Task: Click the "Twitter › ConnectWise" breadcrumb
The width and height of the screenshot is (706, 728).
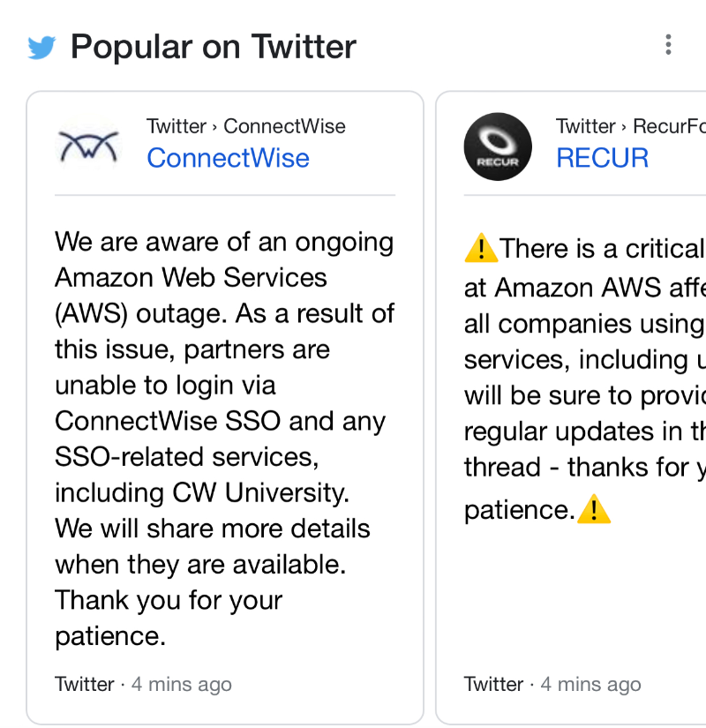Action: (x=246, y=126)
